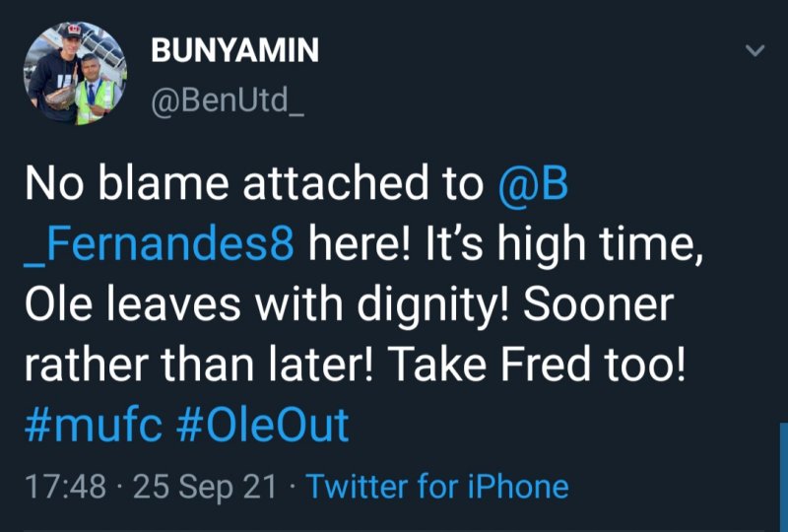The width and height of the screenshot is (788, 532).
Task: Open the @BenUtd_ handle
Action: 227,98
